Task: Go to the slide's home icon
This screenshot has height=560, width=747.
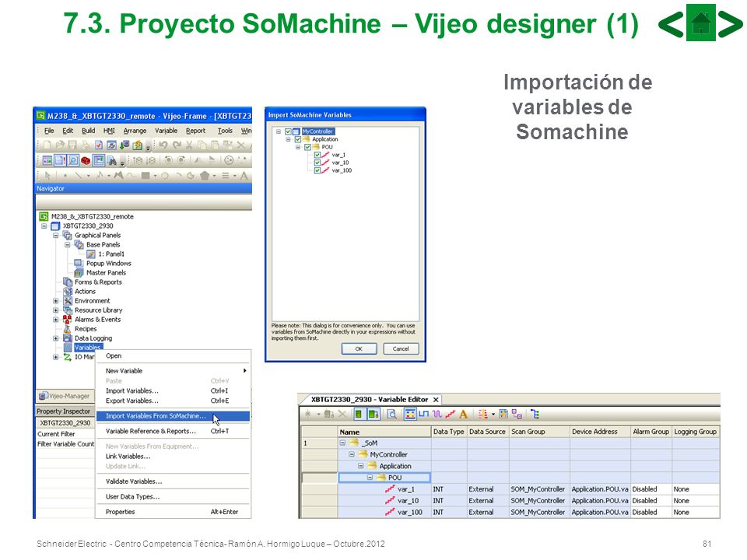Action: tap(701, 23)
